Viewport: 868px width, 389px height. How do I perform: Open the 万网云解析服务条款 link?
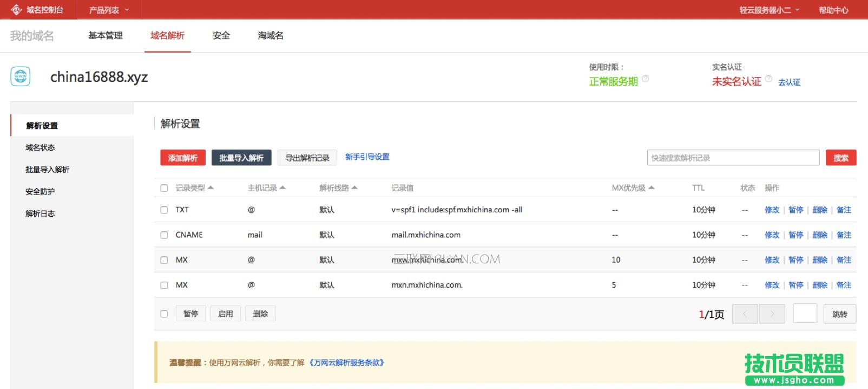click(347, 362)
